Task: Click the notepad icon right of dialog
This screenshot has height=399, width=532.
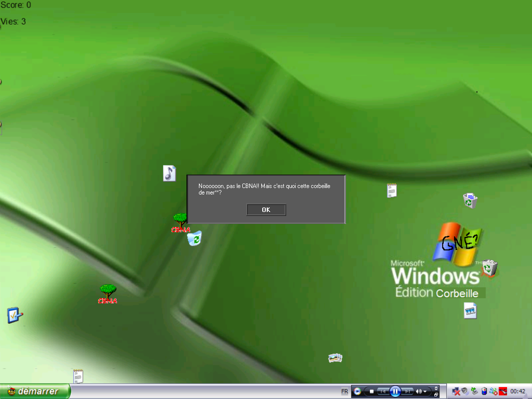Action: coord(392,191)
